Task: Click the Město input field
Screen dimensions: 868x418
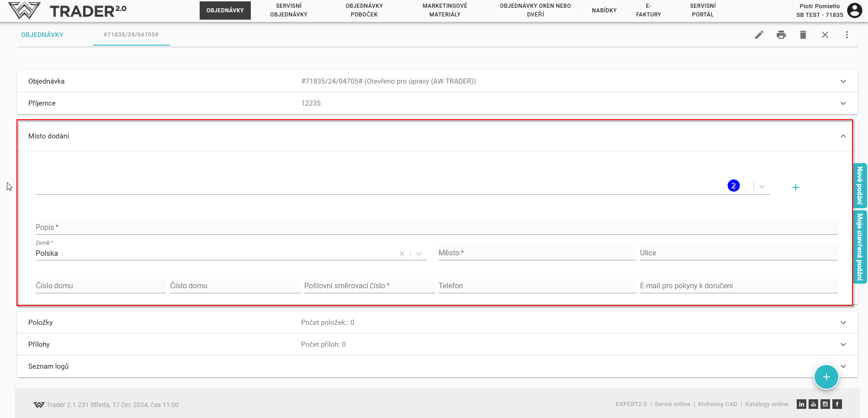Action: (x=537, y=253)
